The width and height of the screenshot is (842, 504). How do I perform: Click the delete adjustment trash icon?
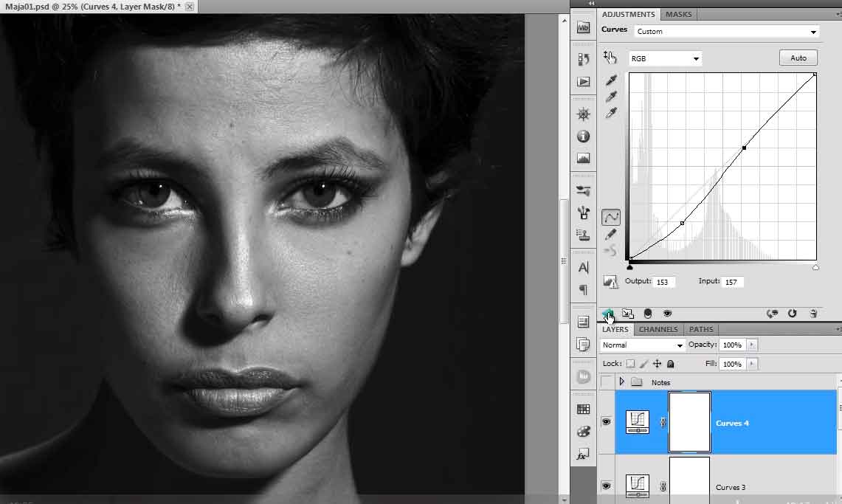coord(813,314)
